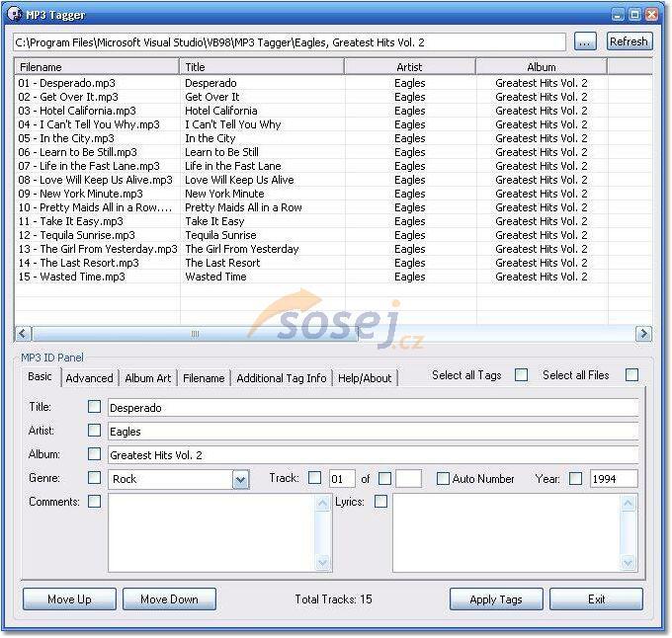Tick the Artist tag checkbox
The width and height of the screenshot is (672, 638).
pyautogui.click(x=94, y=431)
